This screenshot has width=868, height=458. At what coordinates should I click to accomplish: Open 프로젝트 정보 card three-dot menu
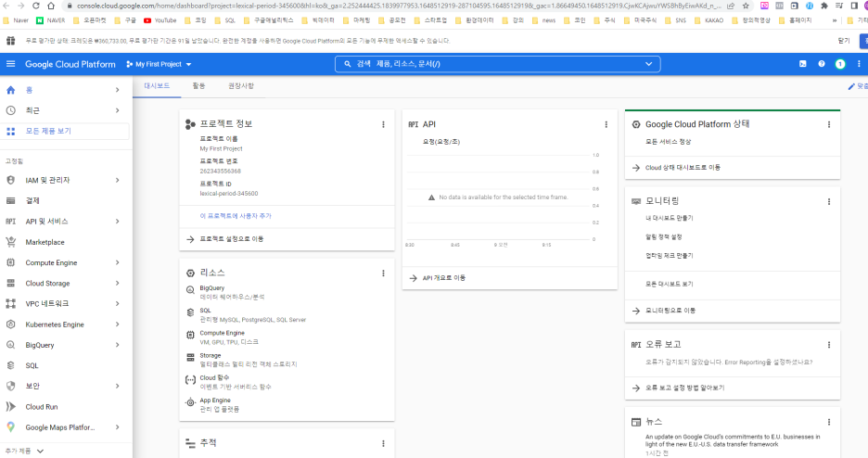383,124
